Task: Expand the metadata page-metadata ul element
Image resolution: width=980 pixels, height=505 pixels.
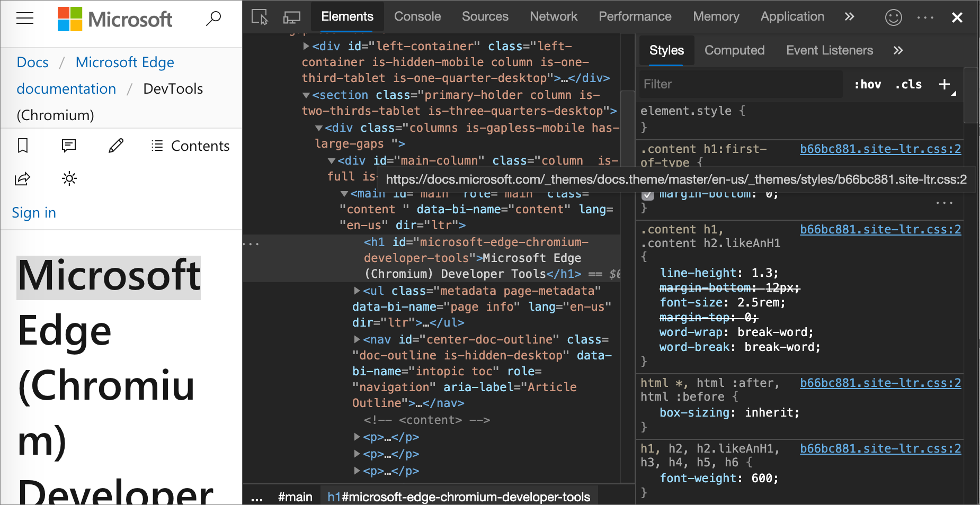Action: (358, 291)
